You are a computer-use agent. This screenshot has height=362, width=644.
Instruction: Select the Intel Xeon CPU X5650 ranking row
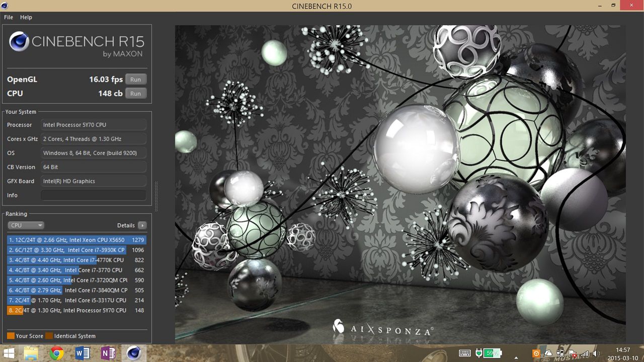click(x=76, y=240)
